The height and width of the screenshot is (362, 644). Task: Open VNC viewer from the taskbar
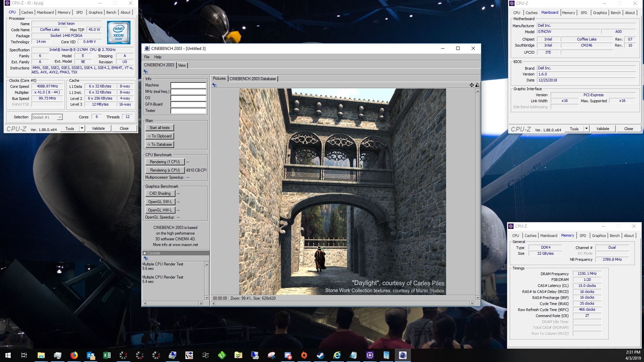[189, 355]
